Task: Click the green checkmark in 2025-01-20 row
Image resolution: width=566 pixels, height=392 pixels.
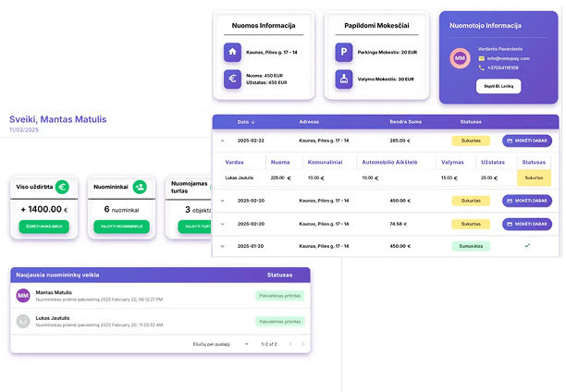Action: click(527, 245)
